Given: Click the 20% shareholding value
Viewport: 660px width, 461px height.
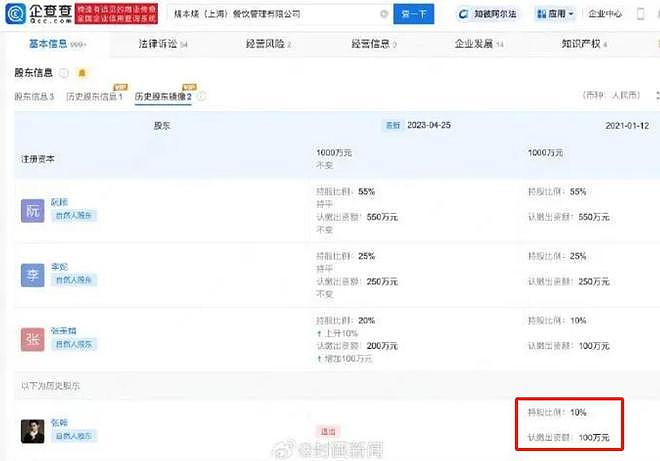Looking at the screenshot, I should point(366,320).
